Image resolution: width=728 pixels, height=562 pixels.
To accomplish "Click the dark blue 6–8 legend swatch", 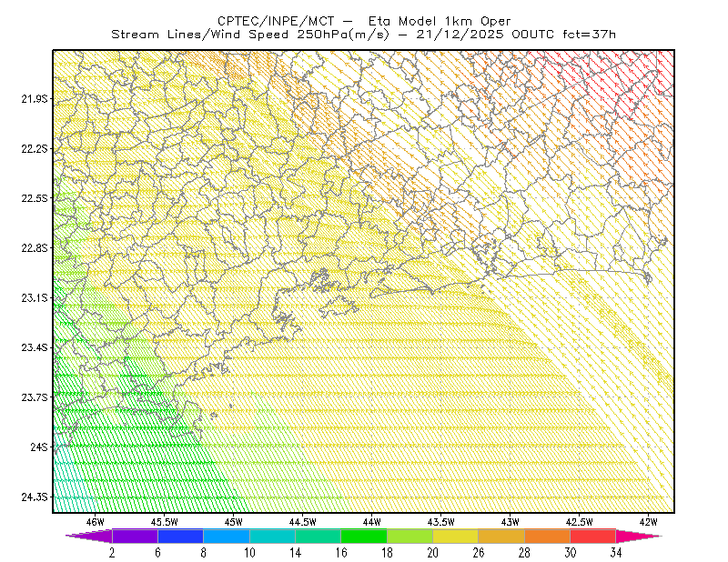I will (180, 536).
